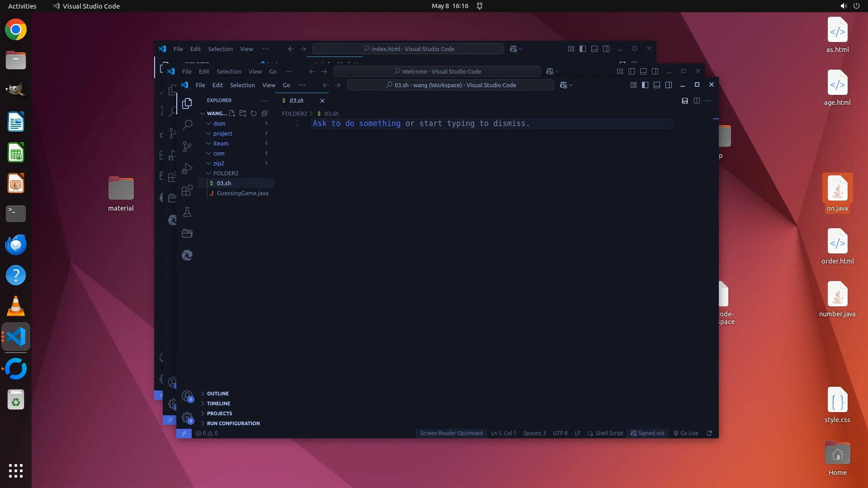Open the Selection menu
Viewport: 868px width, 488px height.
[x=242, y=85]
